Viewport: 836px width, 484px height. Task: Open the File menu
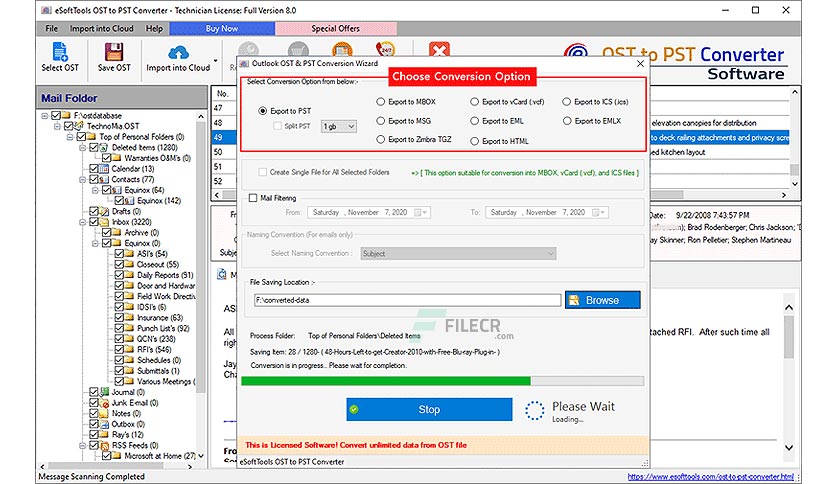(x=51, y=28)
